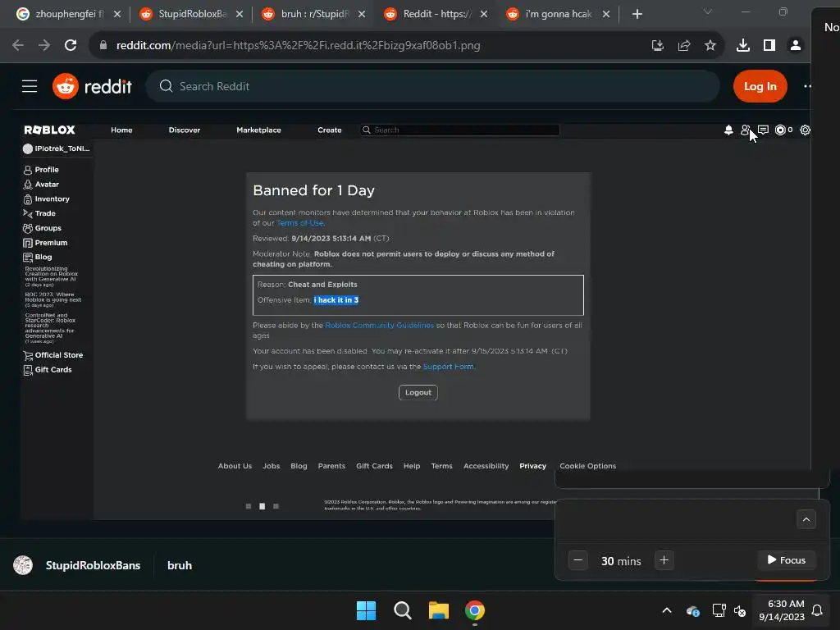The width and height of the screenshot is (840, 630).
Task: Open Roblox friends icon
Action: pos(745,130)
